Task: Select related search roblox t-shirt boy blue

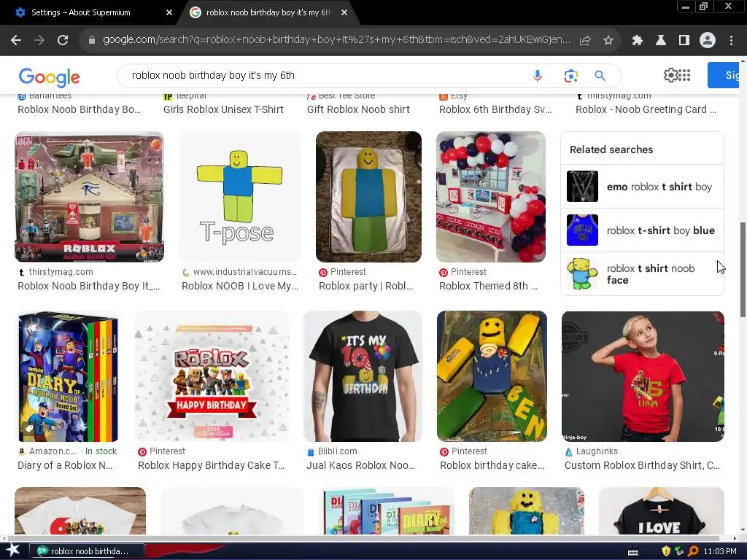Action: 642,230
